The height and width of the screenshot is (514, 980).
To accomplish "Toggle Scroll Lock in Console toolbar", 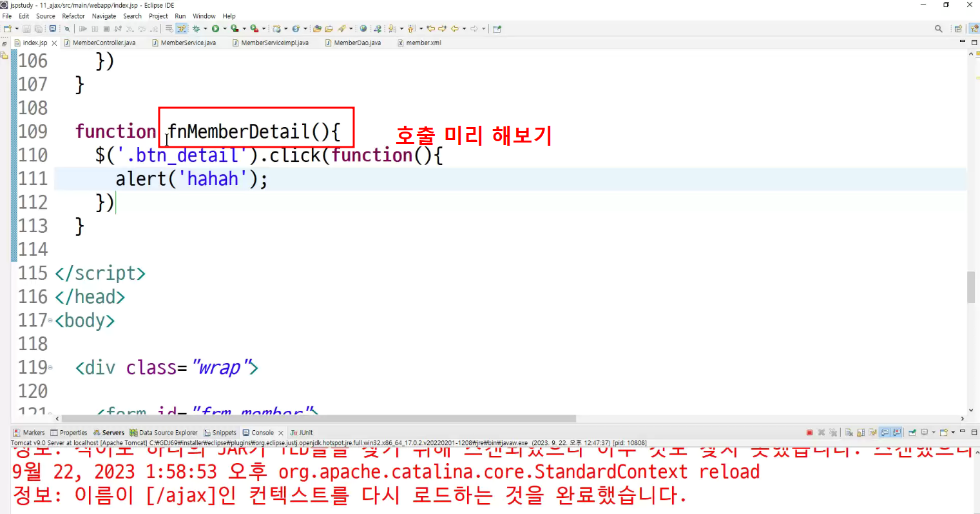I will [861, 432].
